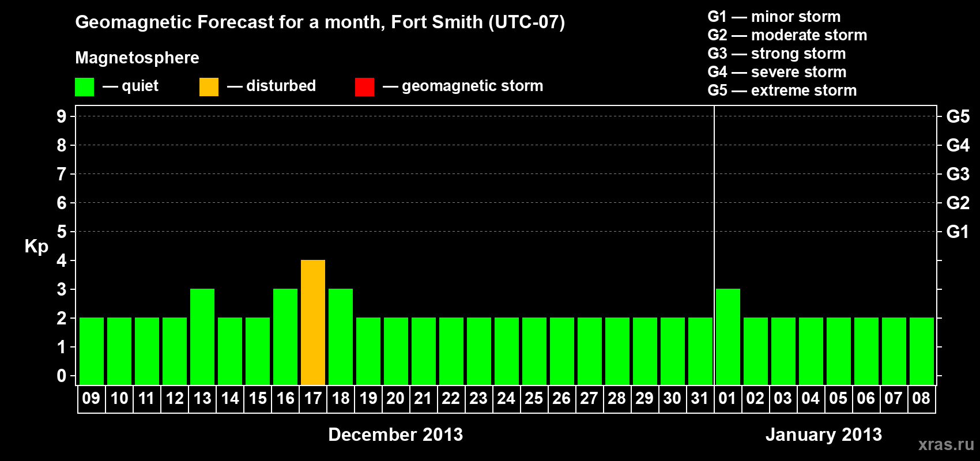Click date label 18 on the axis
980x461 pixels.
[x=341, y=398]
